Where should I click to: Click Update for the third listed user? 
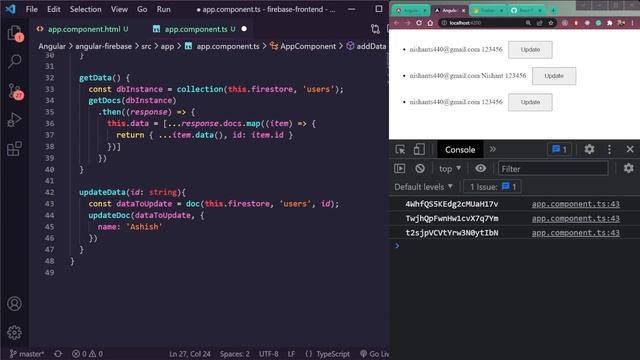click(530, 102)
